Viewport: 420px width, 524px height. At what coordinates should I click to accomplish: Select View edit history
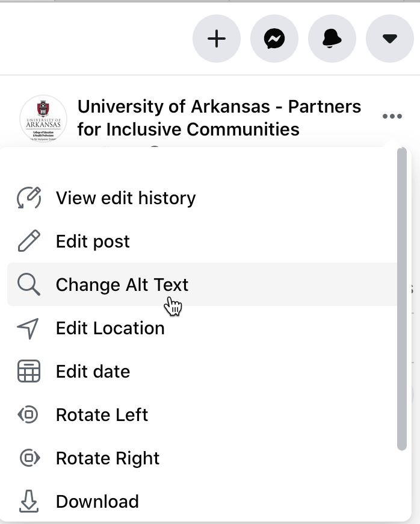point(125,198)
